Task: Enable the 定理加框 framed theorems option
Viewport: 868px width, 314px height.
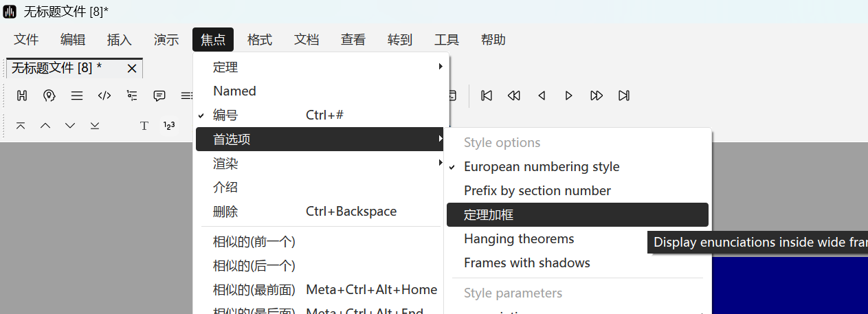Action: (x=489, y=215)
